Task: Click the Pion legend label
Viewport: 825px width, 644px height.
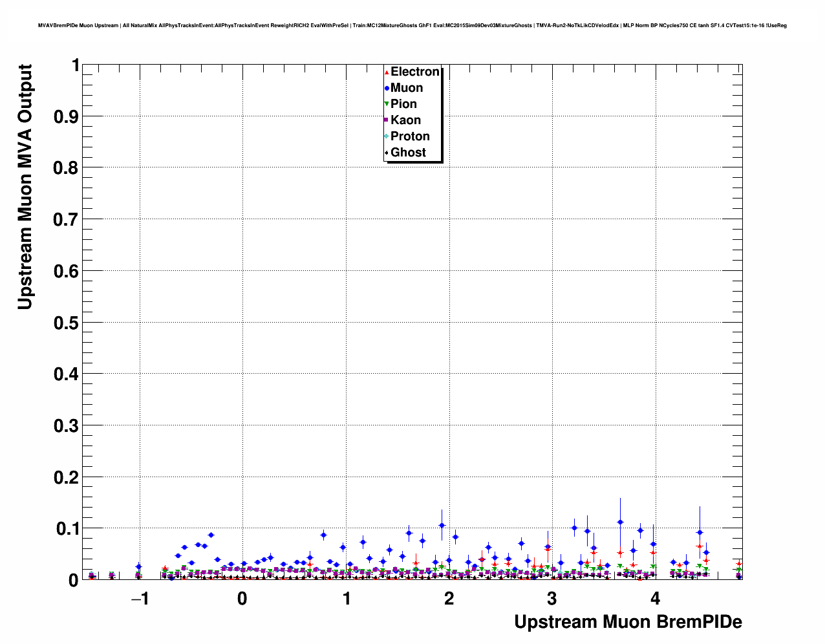Action: click(x=403, y=104)
